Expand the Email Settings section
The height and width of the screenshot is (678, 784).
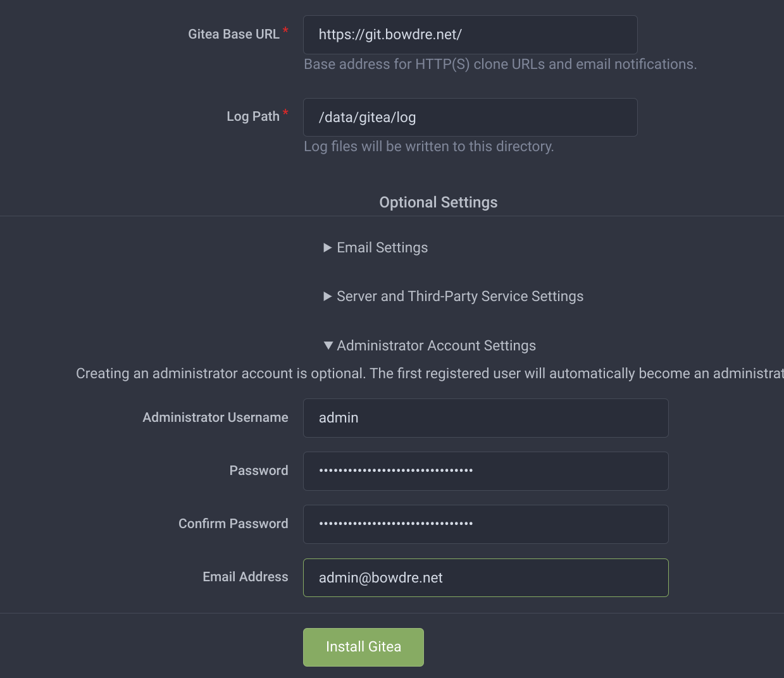(x=375, y=248)
